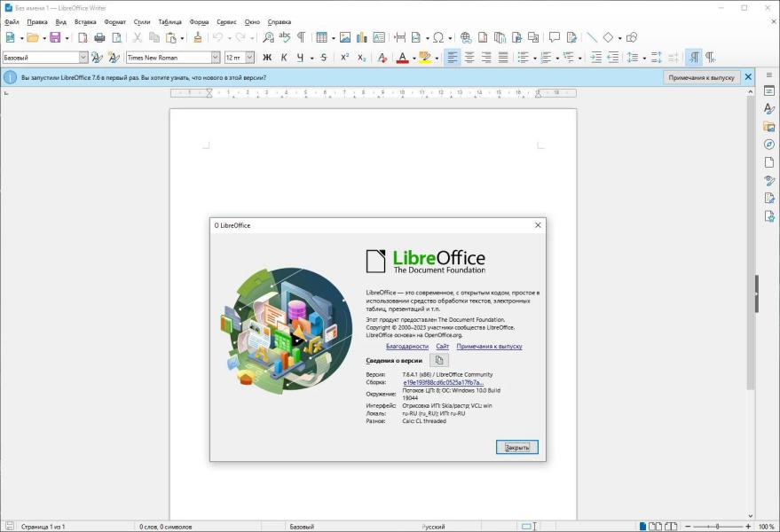Image resolution: width=780 pixels, height=532 pixels.
Task: Open Благодарности link in dialog
Action: [407, 346]
